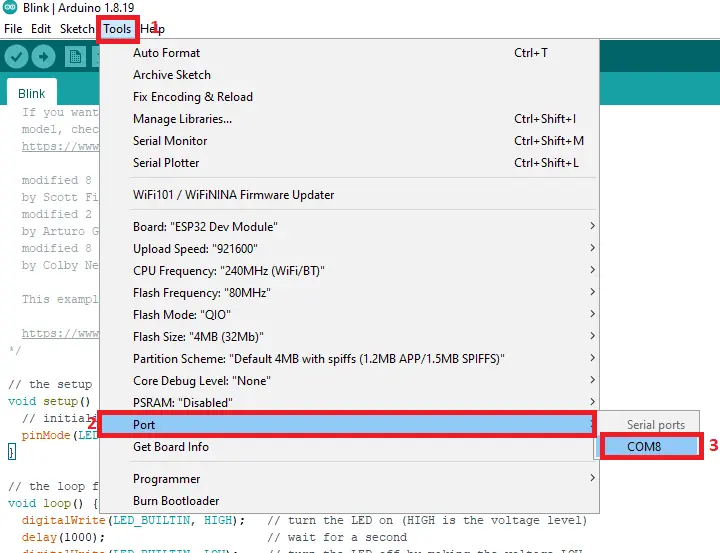Image resolution: width=720 pixels, height=553 pixels.
Task: Select Archive Sketch menu entry
Action: [349, 75]
